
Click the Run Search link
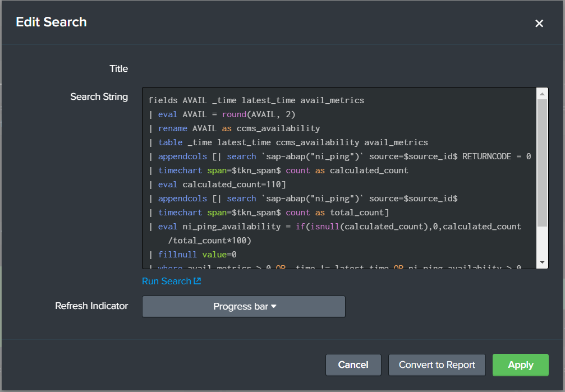166,281
